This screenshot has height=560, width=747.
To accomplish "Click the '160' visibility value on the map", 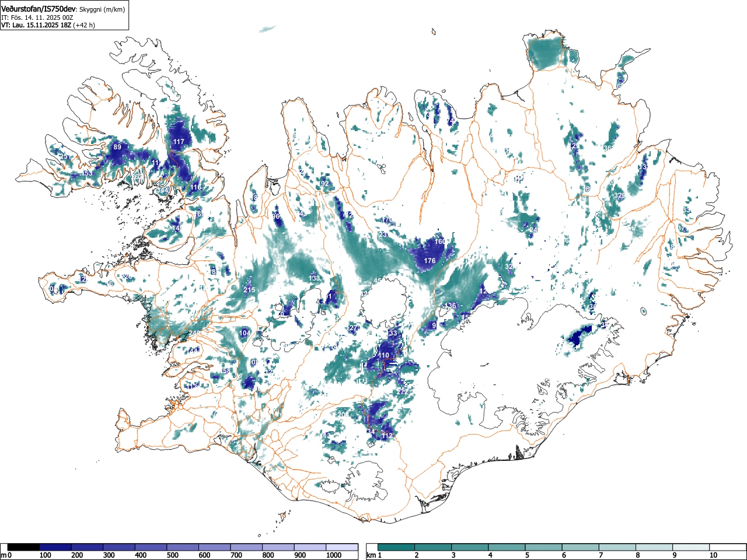I will click(440, 242).
